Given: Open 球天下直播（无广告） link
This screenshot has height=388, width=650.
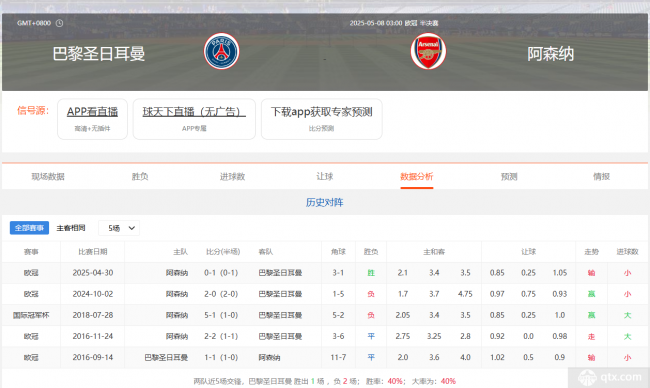Looking at the screenshot, I should [x=194, y=119].
